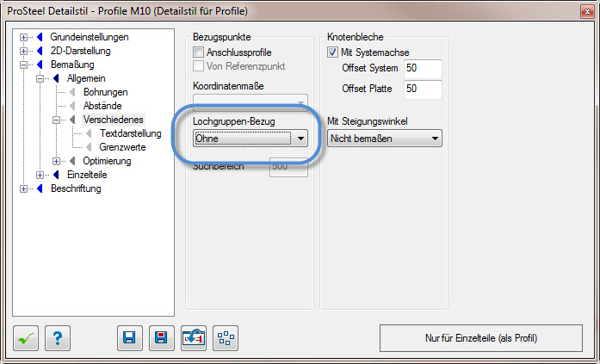
Task: Select the Einzelteile tree label
Action: tap(87, 175)
